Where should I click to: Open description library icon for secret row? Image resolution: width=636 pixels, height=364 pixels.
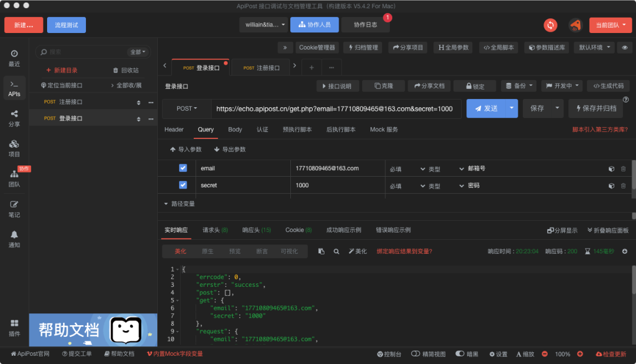[611, 186]
